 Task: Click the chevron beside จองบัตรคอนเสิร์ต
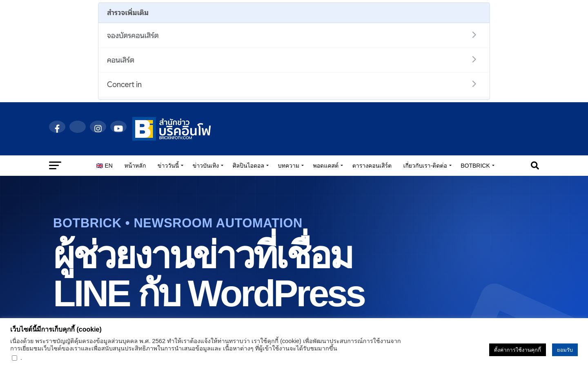coord(474,35)
